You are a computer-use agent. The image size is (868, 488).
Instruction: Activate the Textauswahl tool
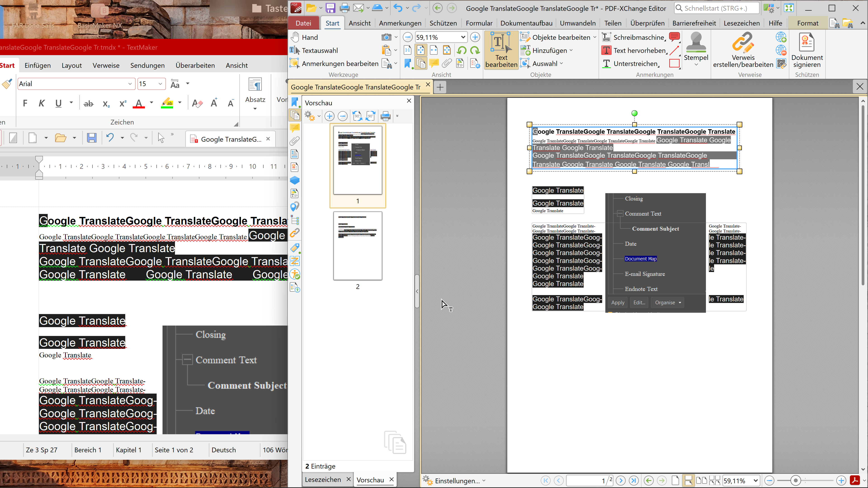(314, 51)
